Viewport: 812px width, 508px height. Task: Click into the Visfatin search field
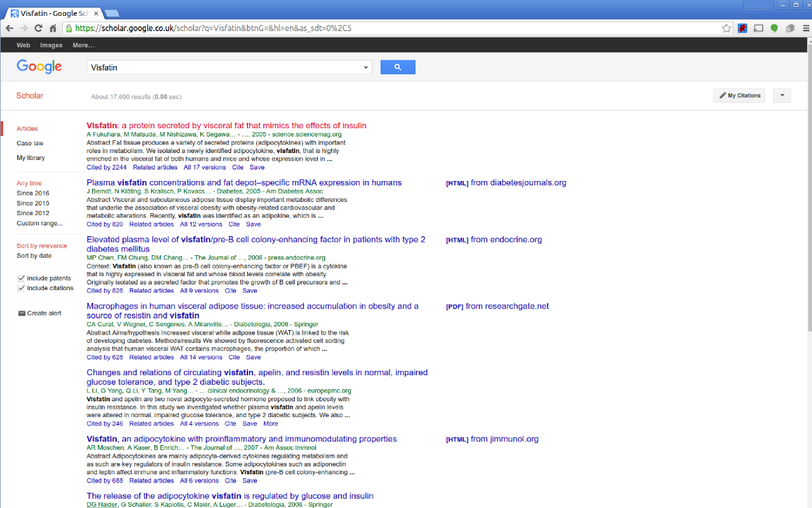(223, 67)
